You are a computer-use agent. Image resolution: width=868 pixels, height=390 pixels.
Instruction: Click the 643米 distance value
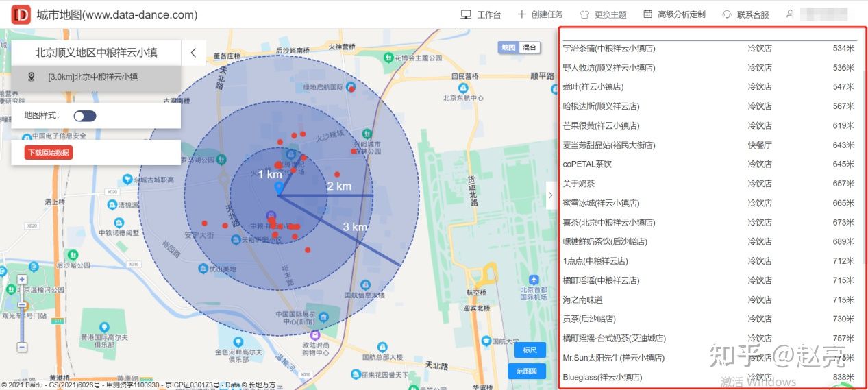point(843,145)
